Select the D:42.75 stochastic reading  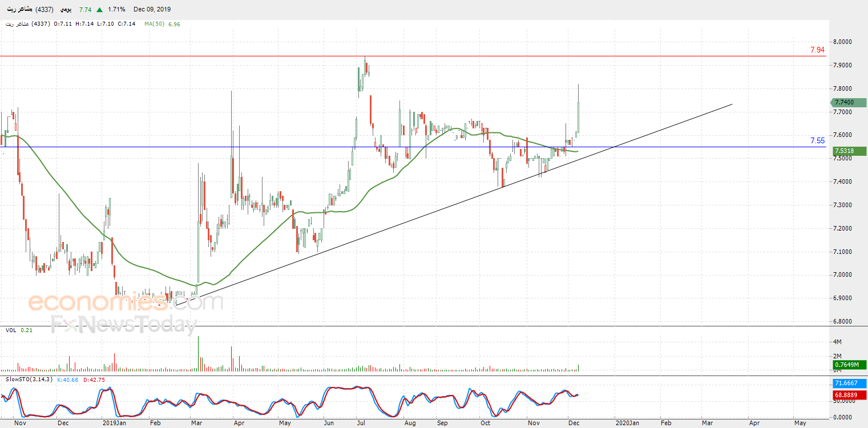tap(94, 379)
